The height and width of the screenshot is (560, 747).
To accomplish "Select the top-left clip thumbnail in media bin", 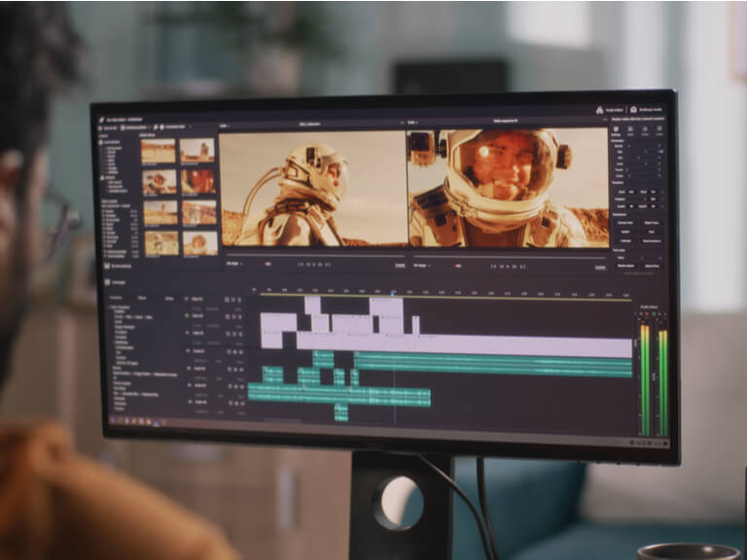I will click(x=159, y=151).
